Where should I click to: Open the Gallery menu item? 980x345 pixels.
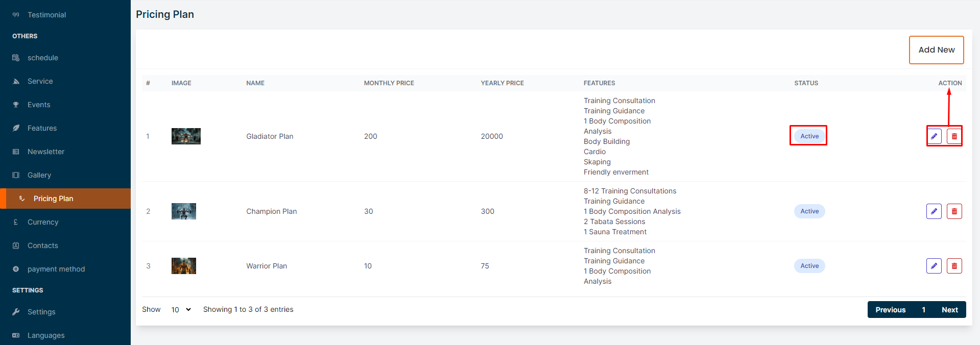[39, 175]
